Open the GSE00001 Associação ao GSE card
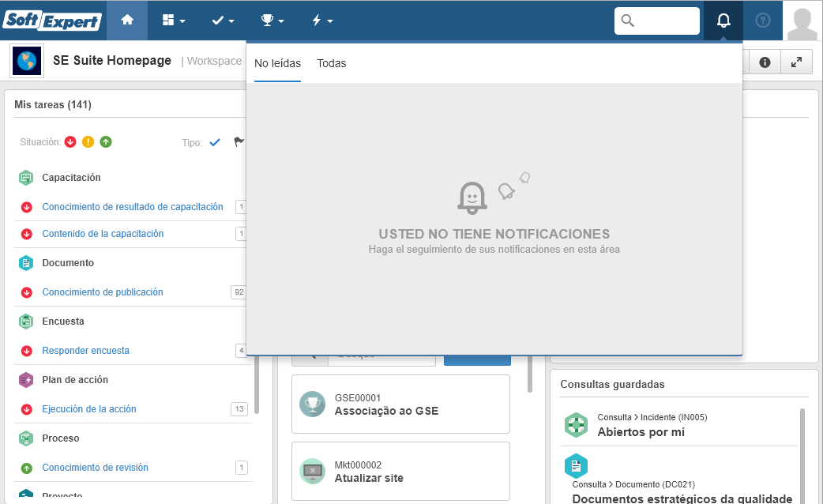This screenshot has width=823, height=504. [x=400, y=404]
